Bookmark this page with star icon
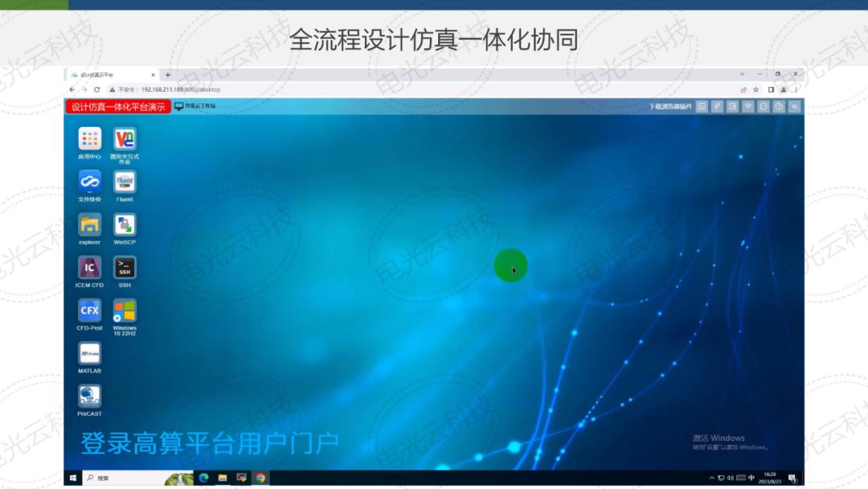The height and width of the screenshot is (489, 868). pos(755,90)
